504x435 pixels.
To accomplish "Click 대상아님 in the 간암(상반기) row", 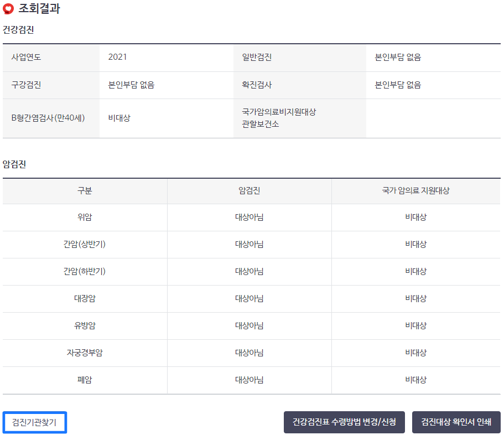I will coord(248,245).
